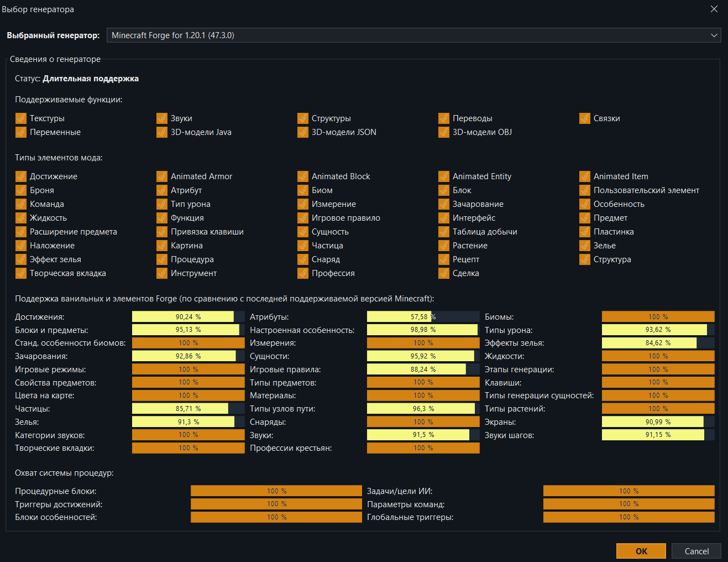This screenshot has width=728, height=562.
Task: Click the Охват системы процедур heading
Action: point(64,473)
